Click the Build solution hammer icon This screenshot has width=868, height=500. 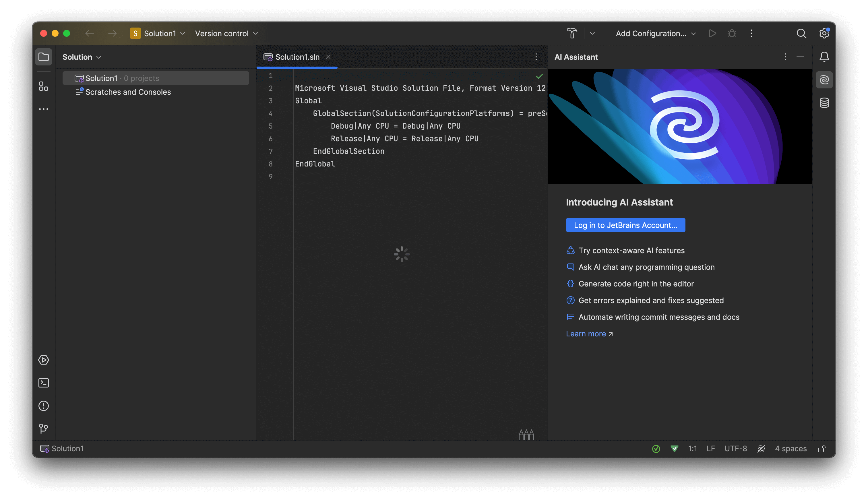tap(572, 33)
